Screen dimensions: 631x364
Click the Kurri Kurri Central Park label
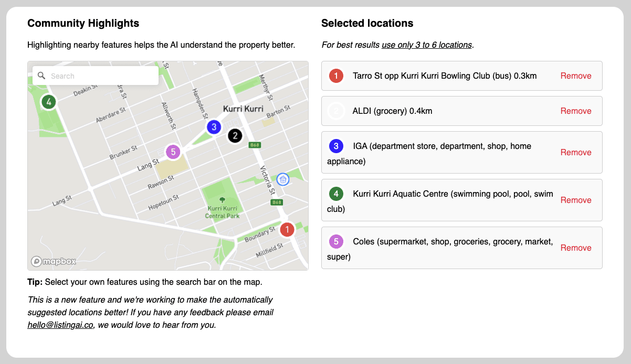coord(222,212)
